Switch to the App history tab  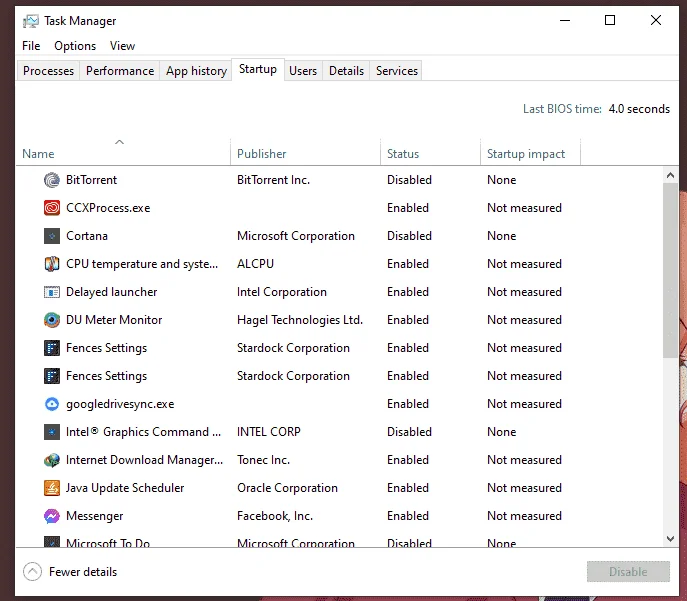point(196,71)
